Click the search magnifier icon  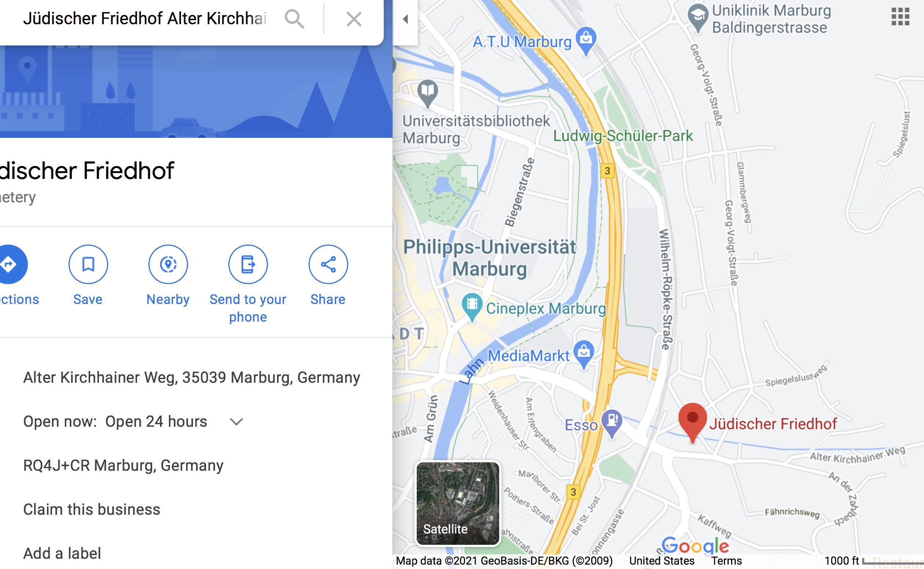coord(294,19)
